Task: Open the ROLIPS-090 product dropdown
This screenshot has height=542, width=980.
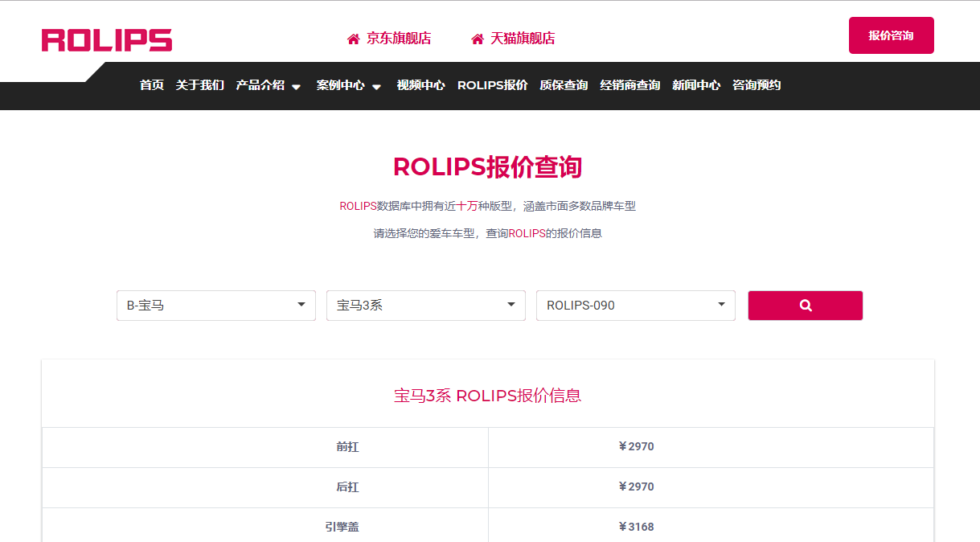Action: (x=635, y=306)
